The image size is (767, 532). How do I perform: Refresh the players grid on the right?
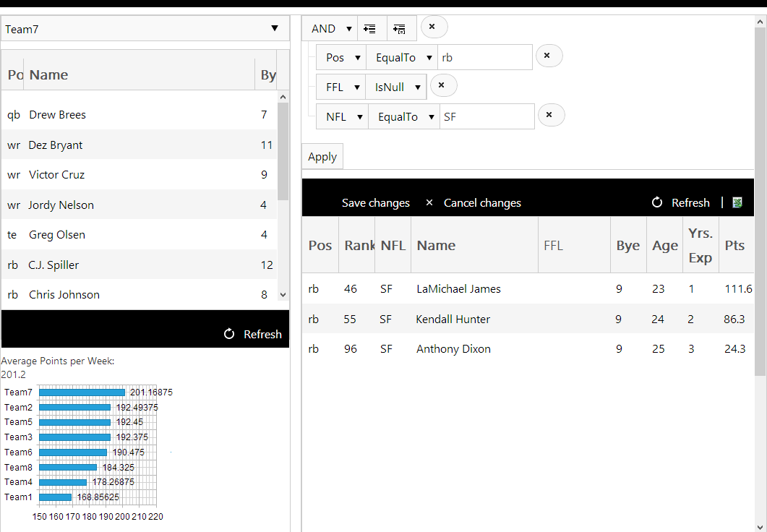(x=681, y=202)
